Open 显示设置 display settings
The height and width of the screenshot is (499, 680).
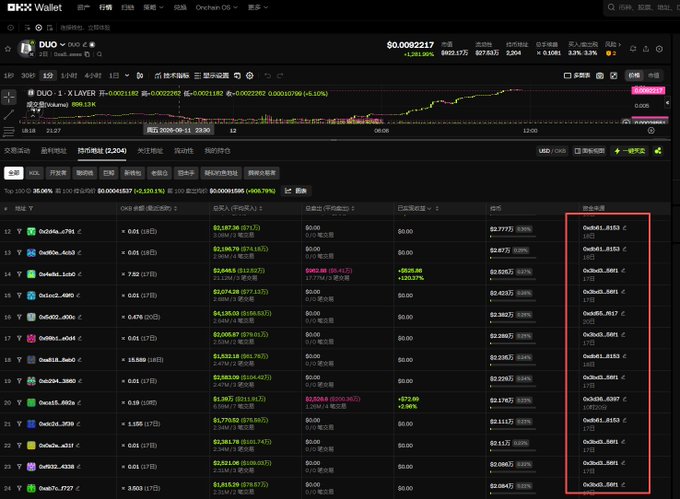coord(212,75)
